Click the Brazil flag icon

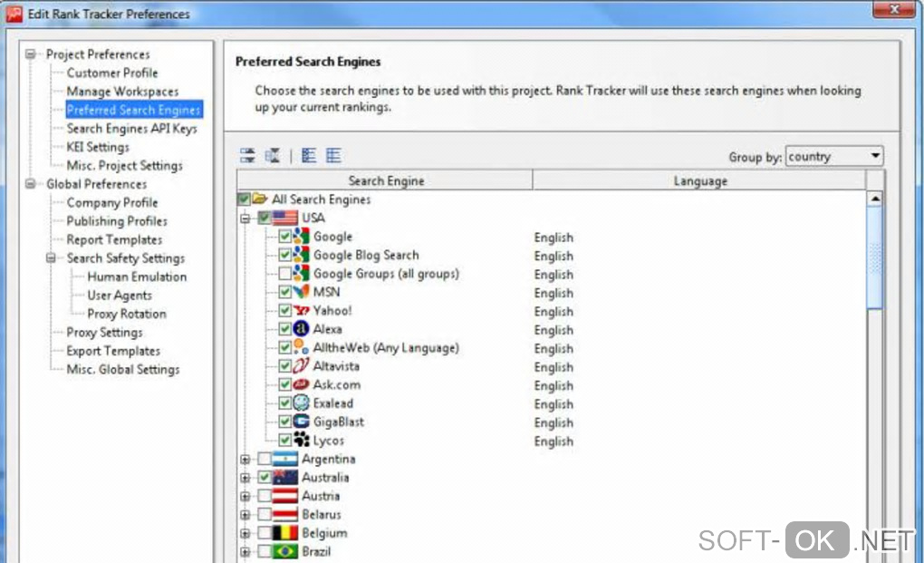click(x=285, y=551)
